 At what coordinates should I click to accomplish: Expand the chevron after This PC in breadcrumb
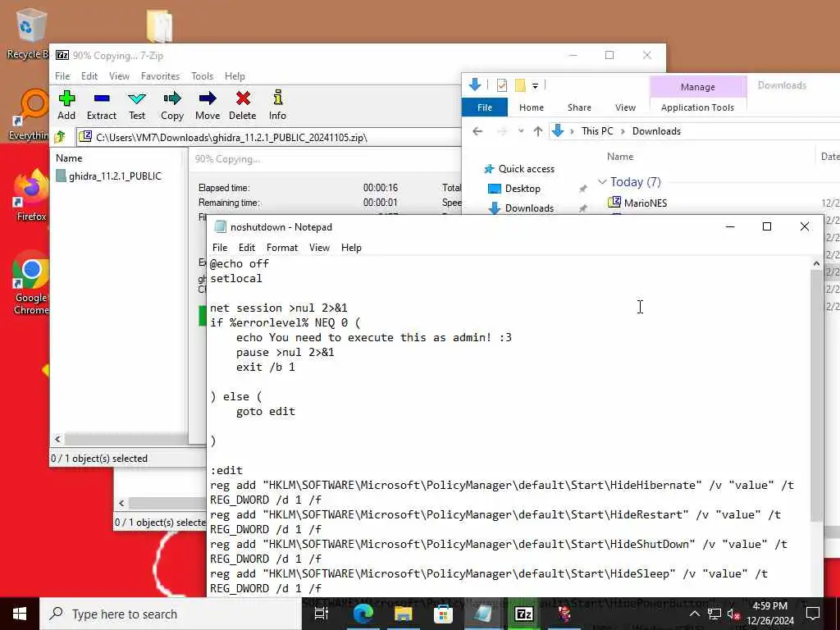(623, 131)
